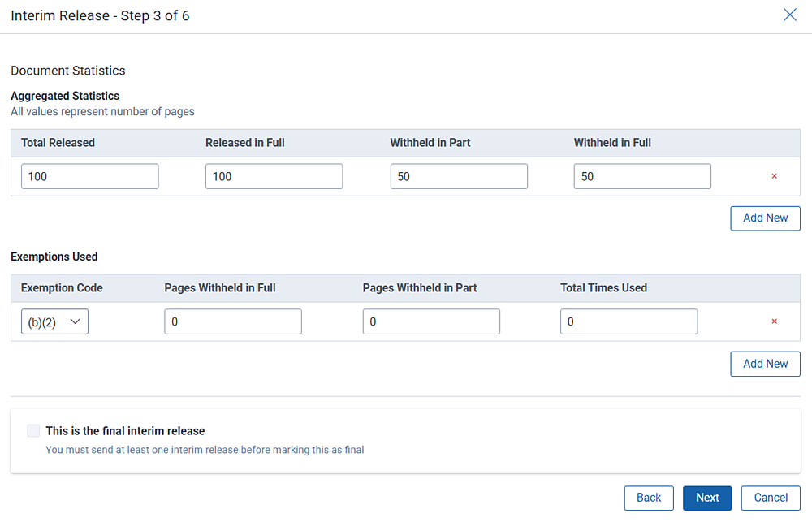This screenshot has height=522, width=812.
Task: Select the Withheld in Part field
Action: coord(459,177)
